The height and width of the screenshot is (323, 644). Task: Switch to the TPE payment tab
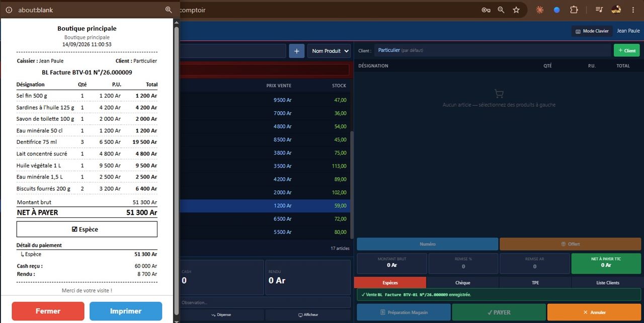(535, 282)
